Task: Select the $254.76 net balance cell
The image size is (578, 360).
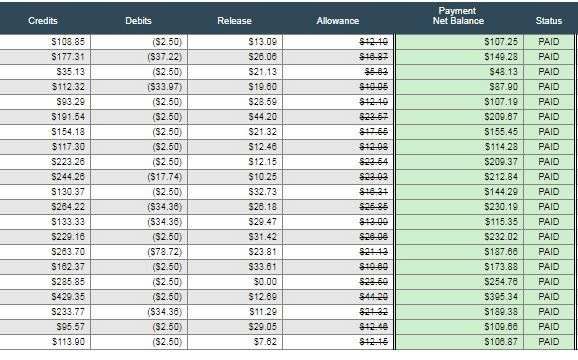Action: (459, 282)
